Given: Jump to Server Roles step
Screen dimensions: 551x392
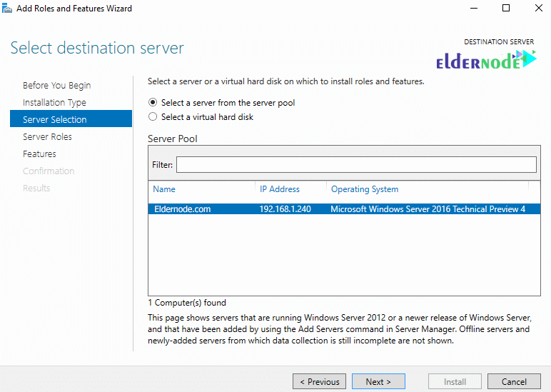Looking at the screenshot, I should click(47, 137).
